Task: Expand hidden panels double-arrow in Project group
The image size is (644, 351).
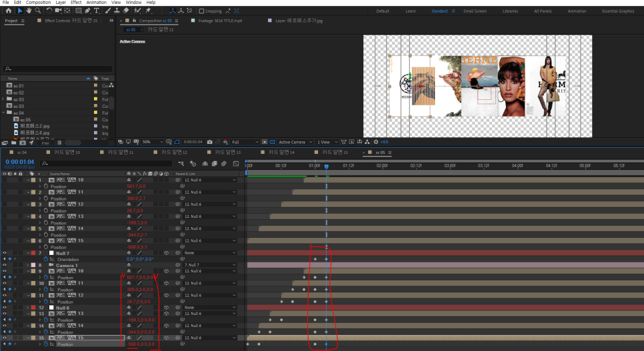Action: click(x=111, y=21)
